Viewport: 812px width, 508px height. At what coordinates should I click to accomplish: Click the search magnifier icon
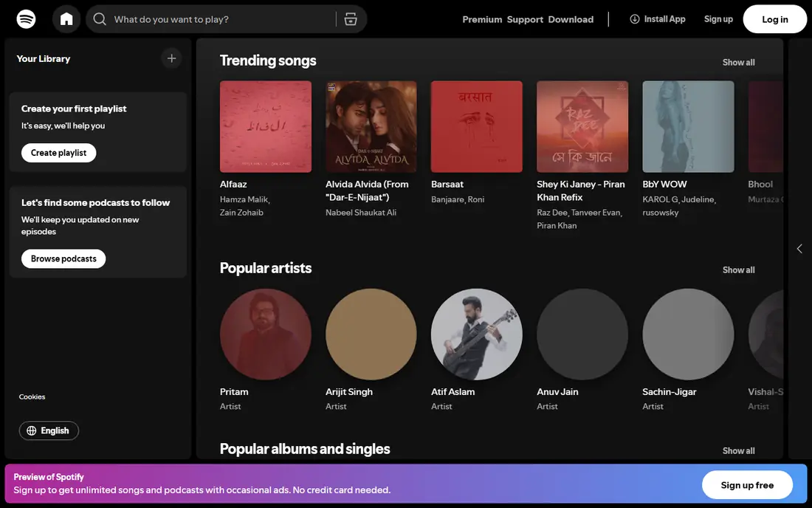pos(100,19)
